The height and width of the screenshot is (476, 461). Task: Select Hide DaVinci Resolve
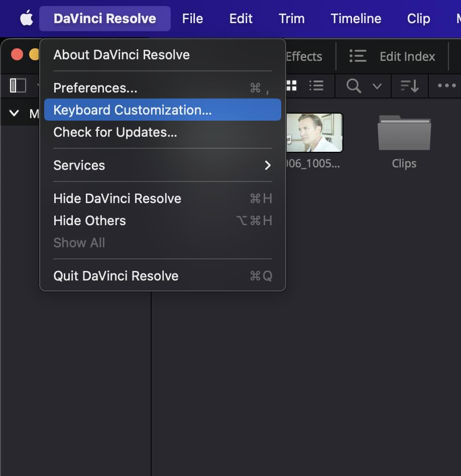(163, 199)
